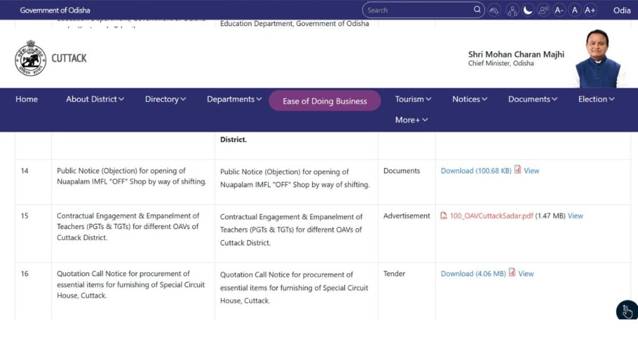View the Quotation Call Notice tender document
Screen dimensions: 638x364
(526, 273)
